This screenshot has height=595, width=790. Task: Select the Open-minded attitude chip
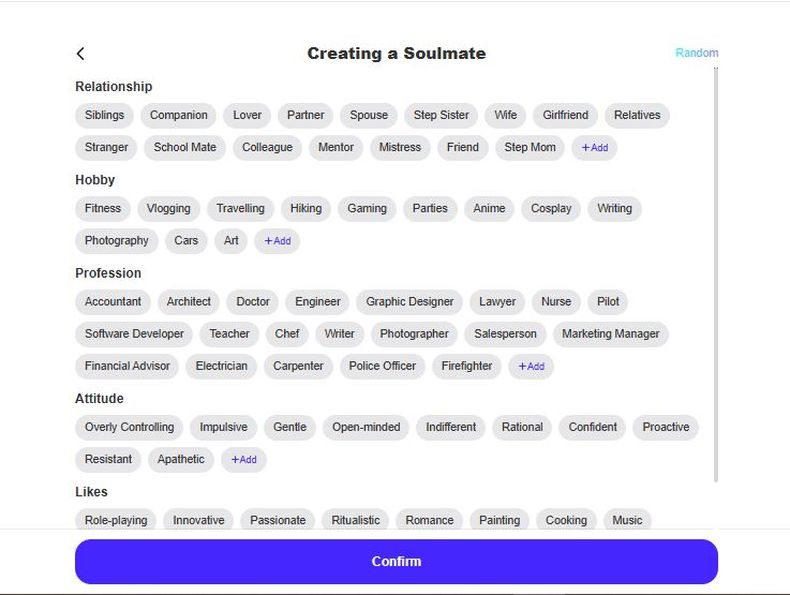point(366,427)
